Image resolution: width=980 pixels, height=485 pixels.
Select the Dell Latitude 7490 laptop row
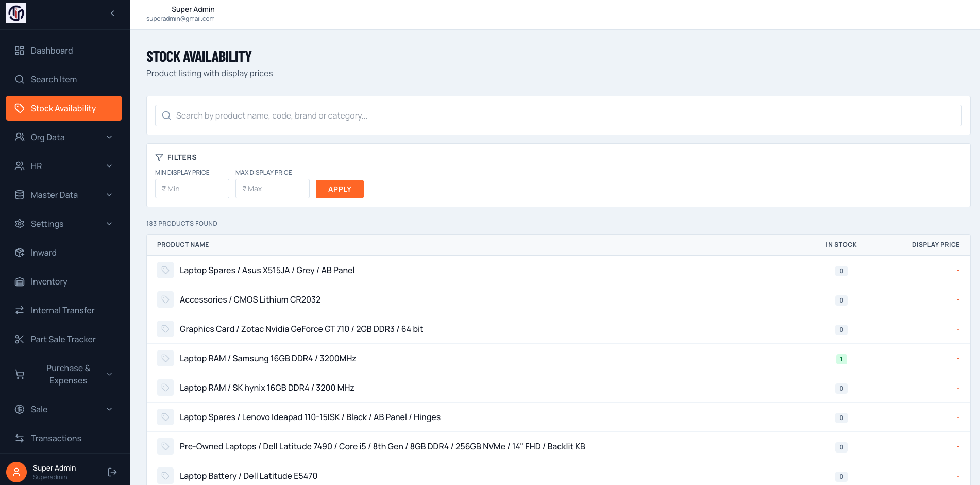(558, 446)
